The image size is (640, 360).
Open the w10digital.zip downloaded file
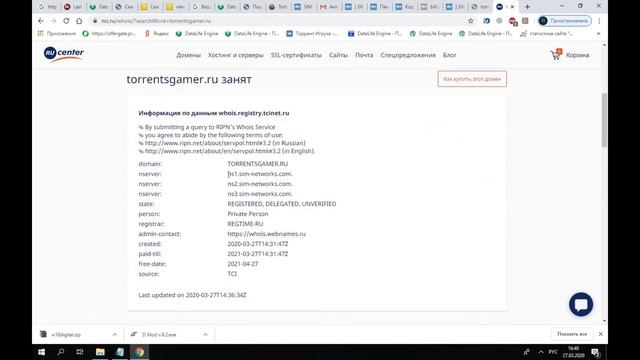66,334
